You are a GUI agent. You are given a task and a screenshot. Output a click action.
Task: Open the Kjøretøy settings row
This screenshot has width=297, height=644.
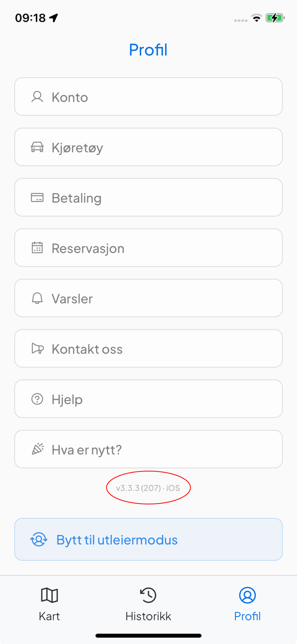click(148, 147)
